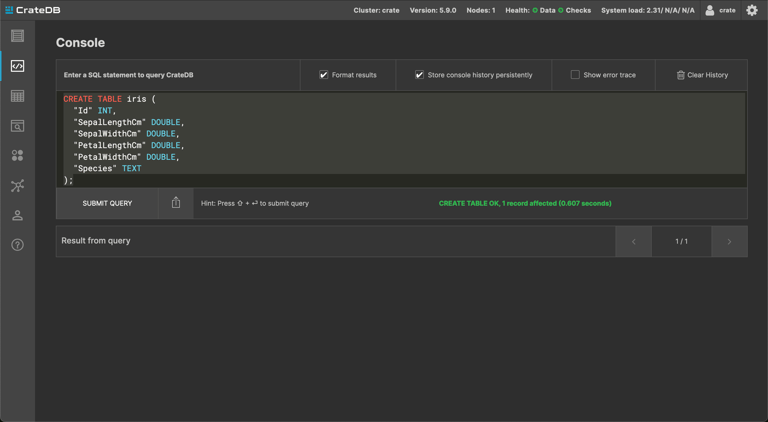Open the Console icon in the sidebar
Image resolution: width=768 pixels, height=422 pixels.
click(18, 66)
